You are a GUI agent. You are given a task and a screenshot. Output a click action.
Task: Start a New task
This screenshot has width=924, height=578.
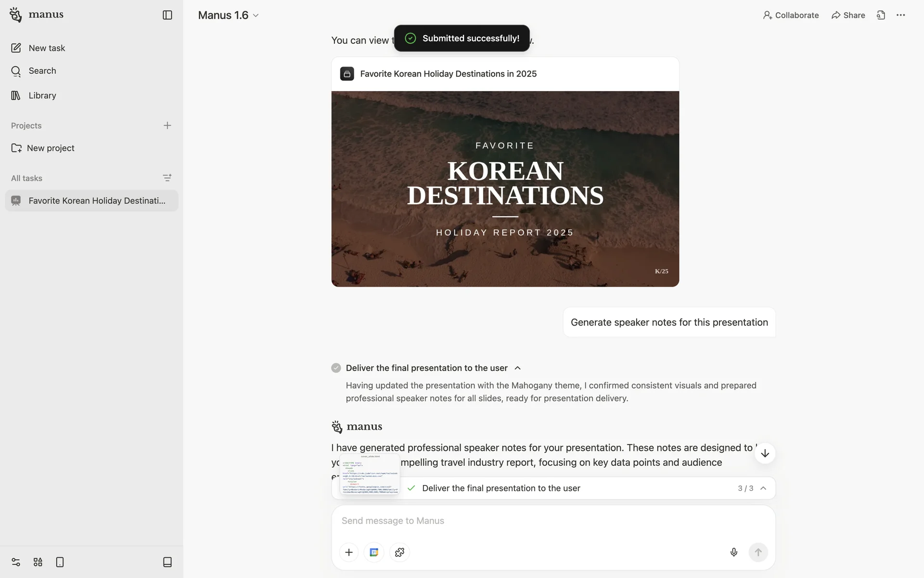coord(47,48)
